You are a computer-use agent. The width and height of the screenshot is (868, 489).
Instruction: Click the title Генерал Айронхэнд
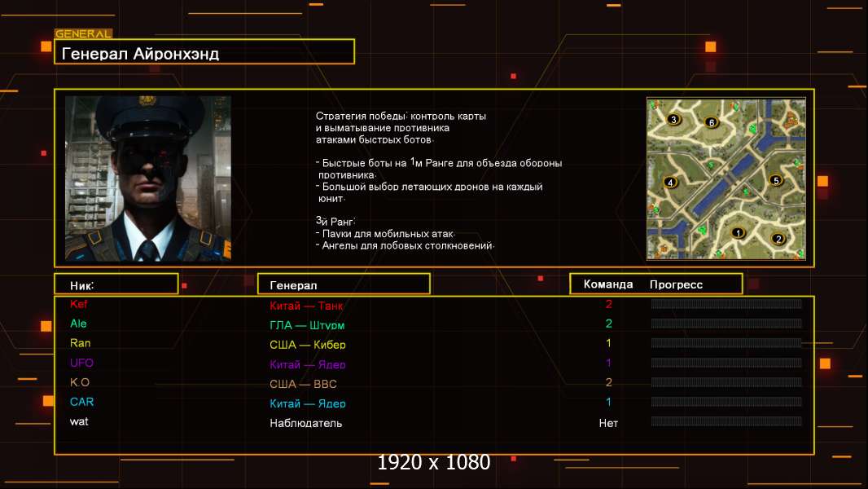point(141,54)
